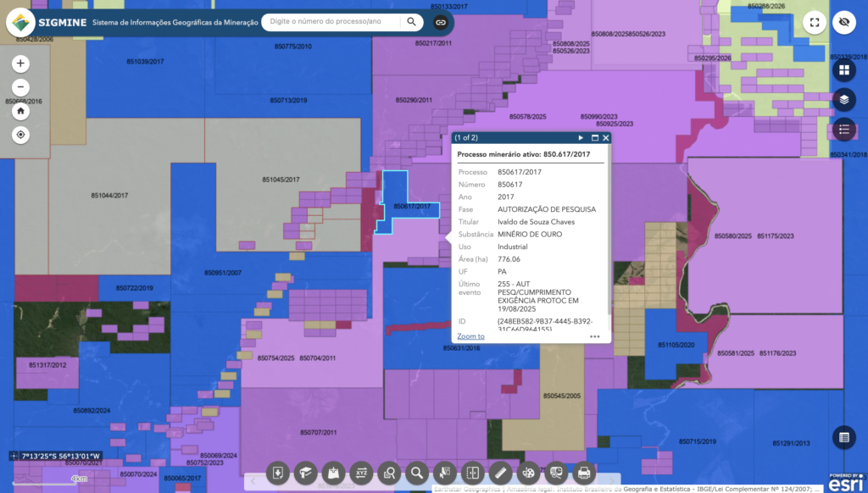Screen dimensions: 868x493
Task: Toggle fullscreen map view
Action: click(x=815, y=22)
